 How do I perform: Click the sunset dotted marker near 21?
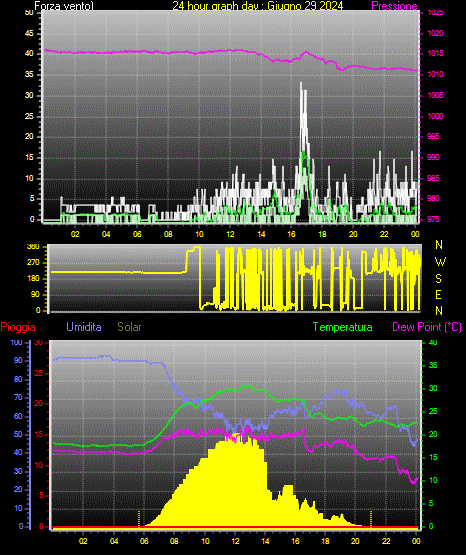[371, 519]
